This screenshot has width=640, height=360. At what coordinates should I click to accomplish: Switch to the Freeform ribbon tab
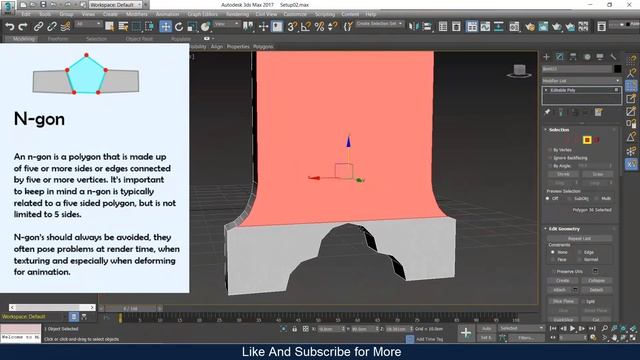pos(58,39)
